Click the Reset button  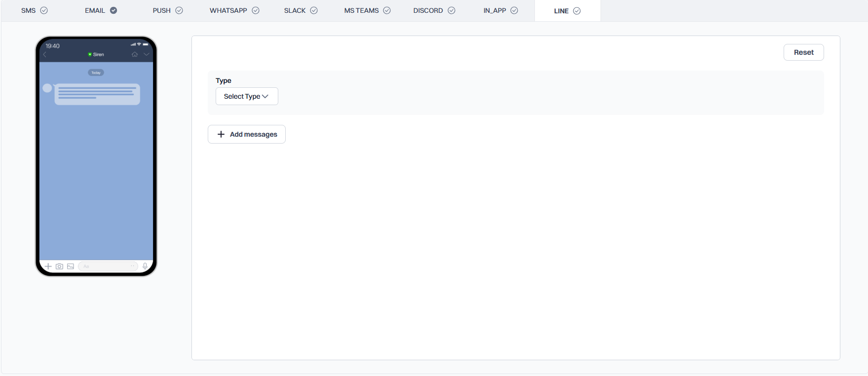[x=804, y=52]
